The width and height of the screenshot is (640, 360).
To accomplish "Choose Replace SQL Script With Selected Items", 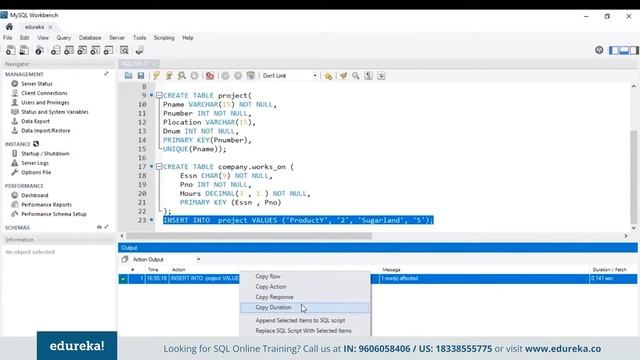I will pos(304,331).
